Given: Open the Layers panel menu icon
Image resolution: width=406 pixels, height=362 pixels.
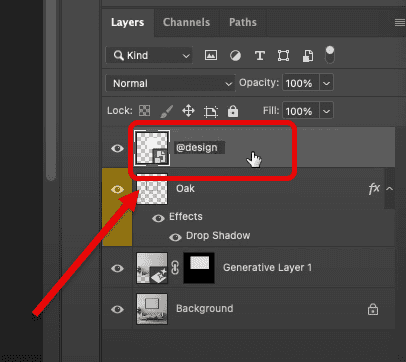Looking at the screenshot, I should [x=400, y=23].
